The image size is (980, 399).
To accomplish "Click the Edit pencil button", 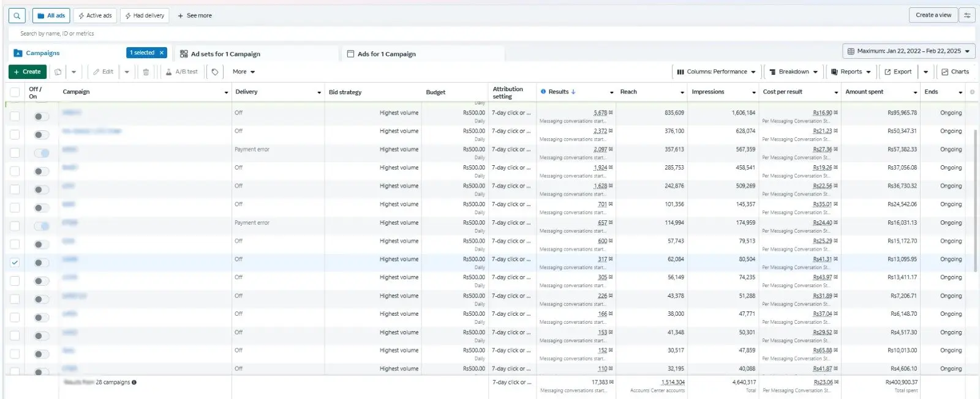I will (x=103, y=72).
